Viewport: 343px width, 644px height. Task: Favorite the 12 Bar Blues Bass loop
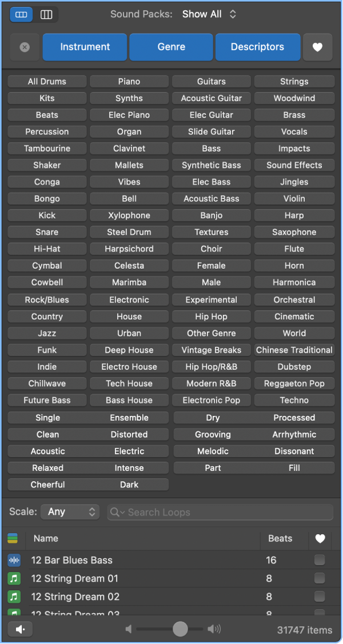click(x=320, y=560)
